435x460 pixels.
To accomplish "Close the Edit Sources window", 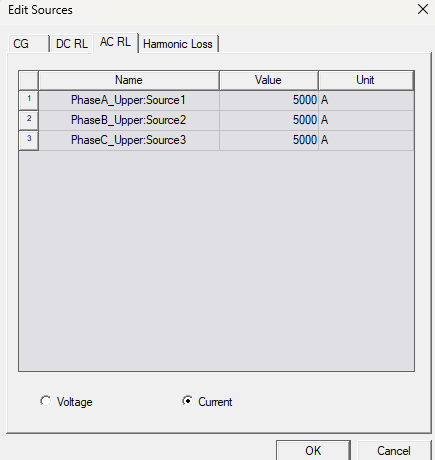I will (423, 9).
